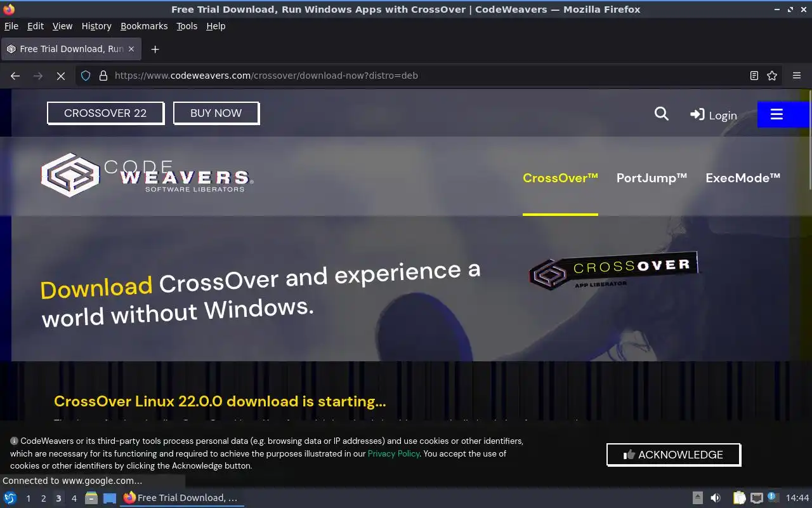812x508 pixels.
Task: Open the Edit menu
Action: [36, 26]
